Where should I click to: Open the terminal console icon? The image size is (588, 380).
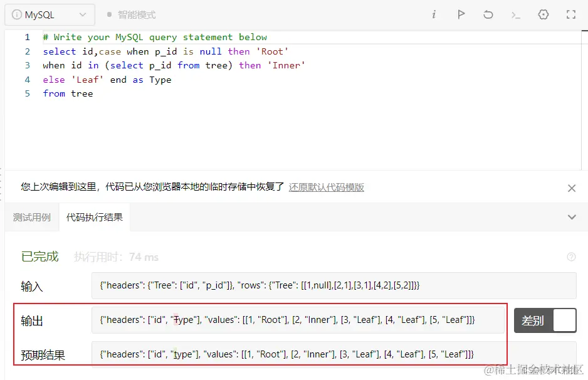pos(516,15)
